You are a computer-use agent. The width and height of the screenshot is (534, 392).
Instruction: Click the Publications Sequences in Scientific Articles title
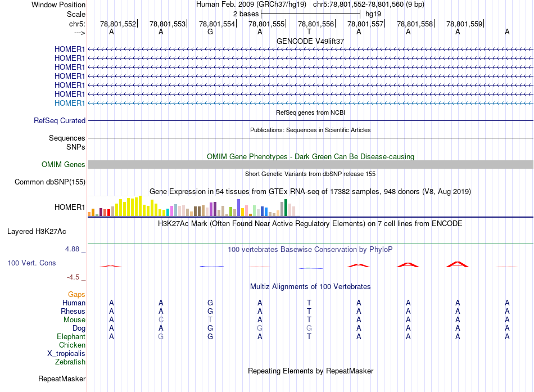pos(310,130)
